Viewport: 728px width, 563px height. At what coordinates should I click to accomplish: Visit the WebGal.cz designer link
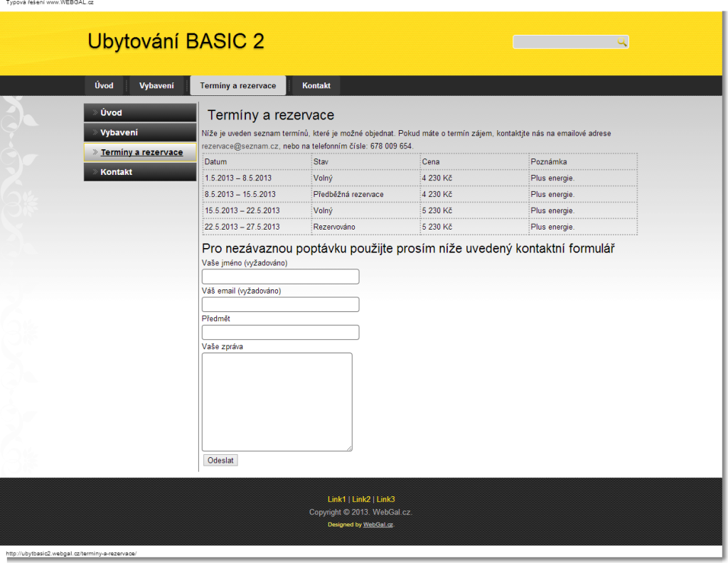click(x=378, y=525)
